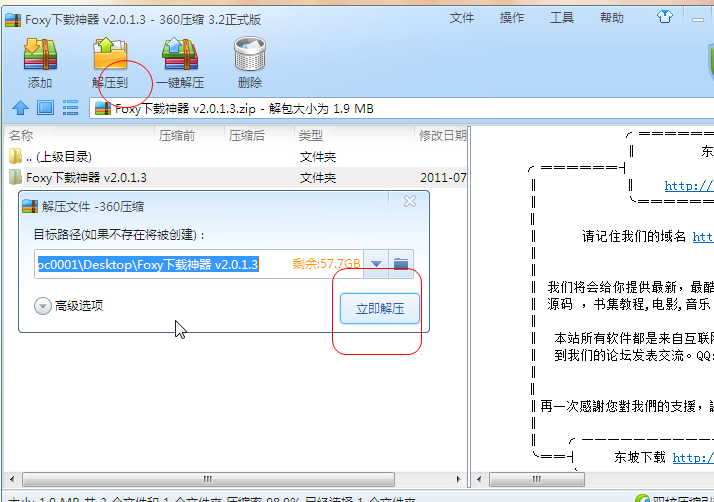Image resolution: width=714 pixels, height=502 pixels.
Task: Click the 删除 (Delete) trash can icon
Action: pos(250,54)
